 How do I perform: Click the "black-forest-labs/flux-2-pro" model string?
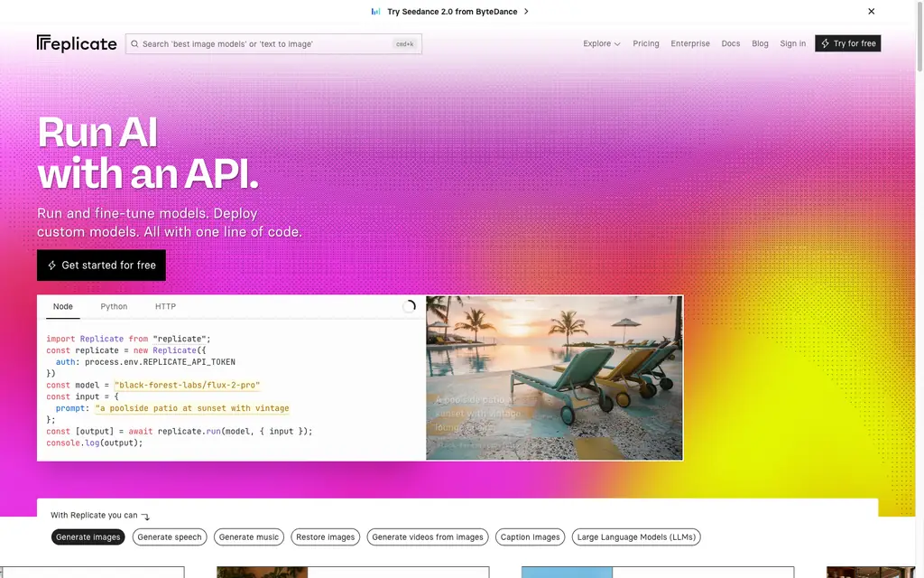tap(187, 385)
